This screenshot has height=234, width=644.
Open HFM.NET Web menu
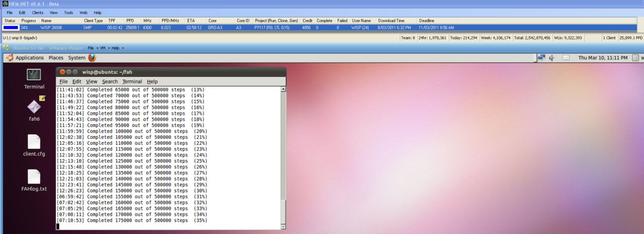(84, 12)
